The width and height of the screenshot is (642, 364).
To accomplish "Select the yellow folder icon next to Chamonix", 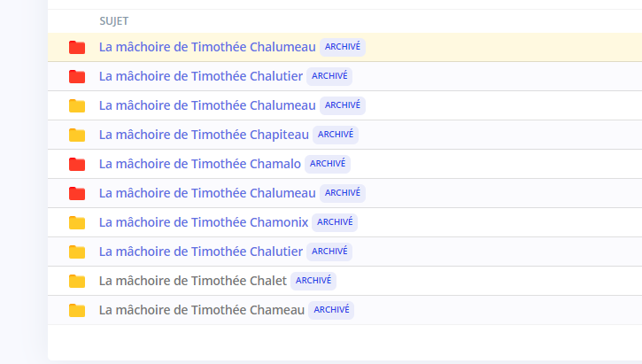I will click(77, 223).
